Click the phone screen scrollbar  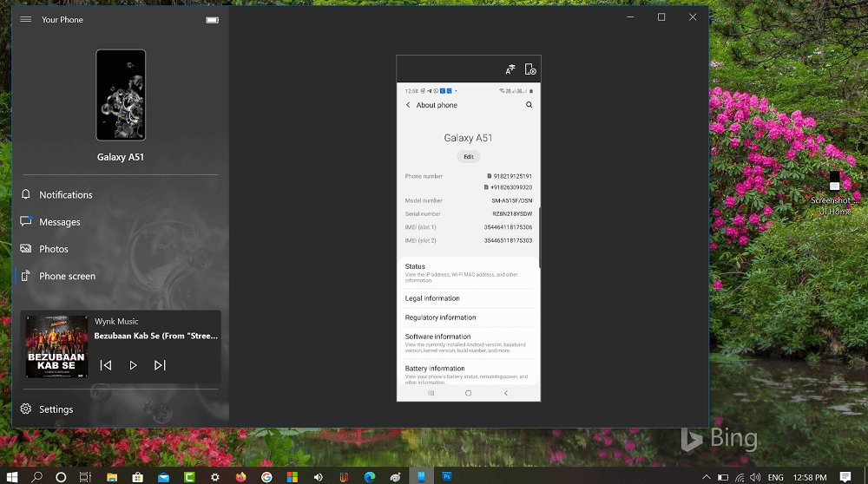[539, 238]
